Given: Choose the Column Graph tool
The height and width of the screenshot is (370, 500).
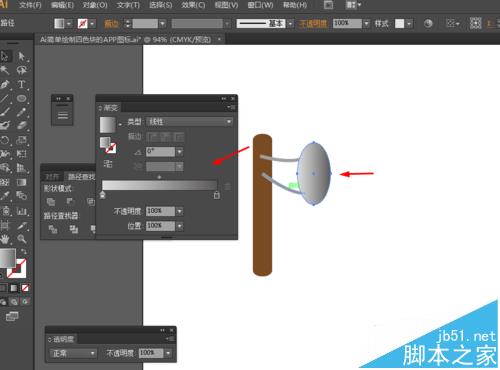Looking at the screenshot, I should coord(21,211).
